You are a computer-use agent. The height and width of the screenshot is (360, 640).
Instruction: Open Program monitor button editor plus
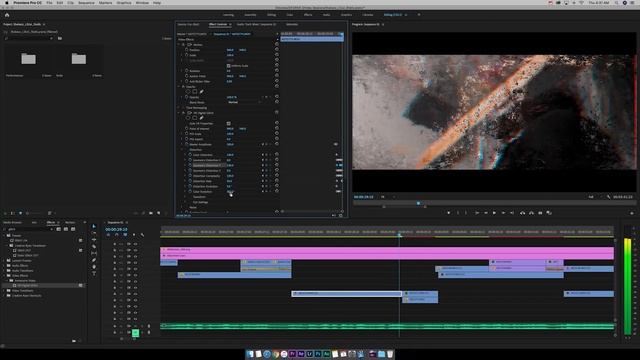point(632,213)
